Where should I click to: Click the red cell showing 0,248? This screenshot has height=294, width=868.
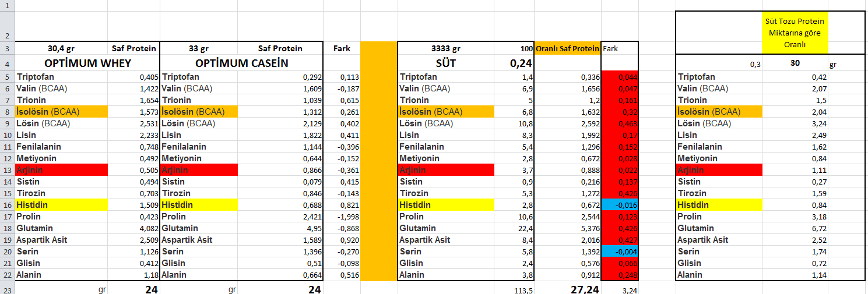pyautogui.click(x=619, y=275)
